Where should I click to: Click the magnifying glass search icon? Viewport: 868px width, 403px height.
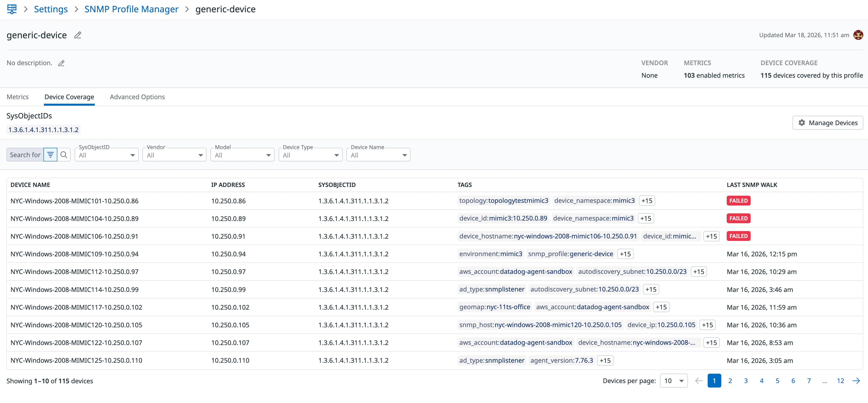coord(64,155)
